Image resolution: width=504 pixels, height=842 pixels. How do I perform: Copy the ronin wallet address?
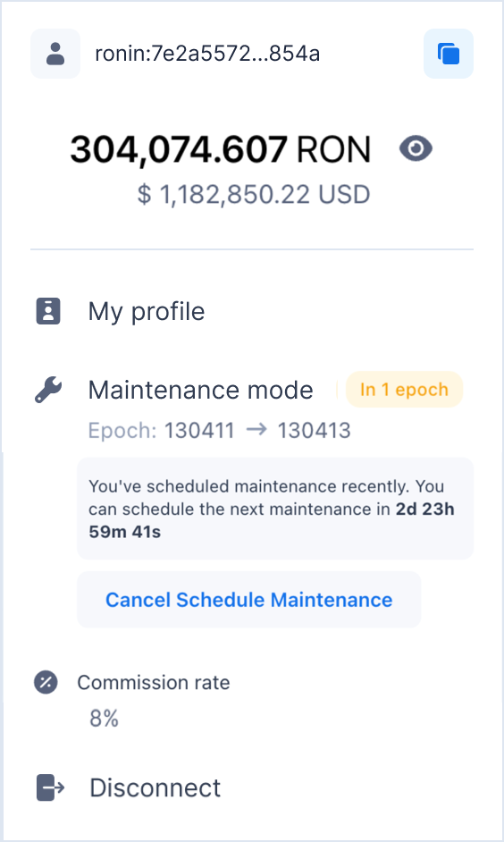(x=449, y=54)
